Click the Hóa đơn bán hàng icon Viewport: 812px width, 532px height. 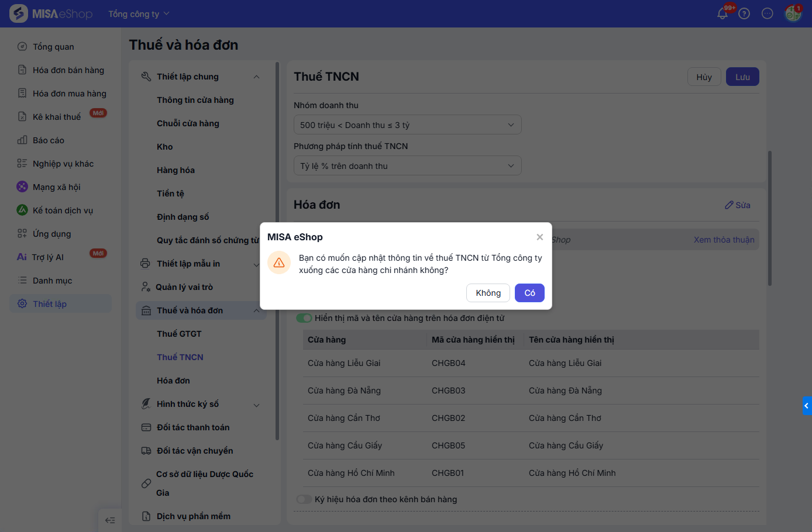(x=22, y=70)
